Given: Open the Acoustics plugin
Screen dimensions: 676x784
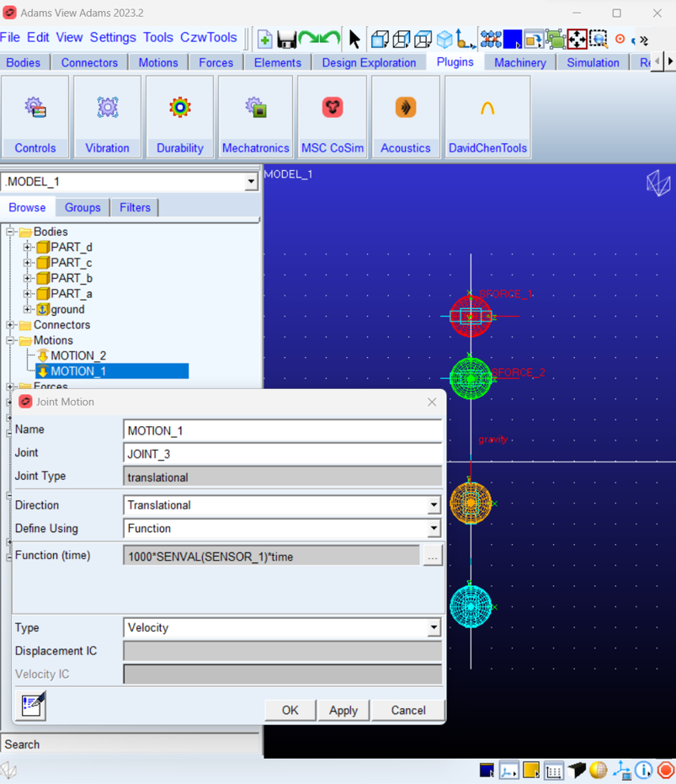Looking at the screenshot, I should [406, 117].
